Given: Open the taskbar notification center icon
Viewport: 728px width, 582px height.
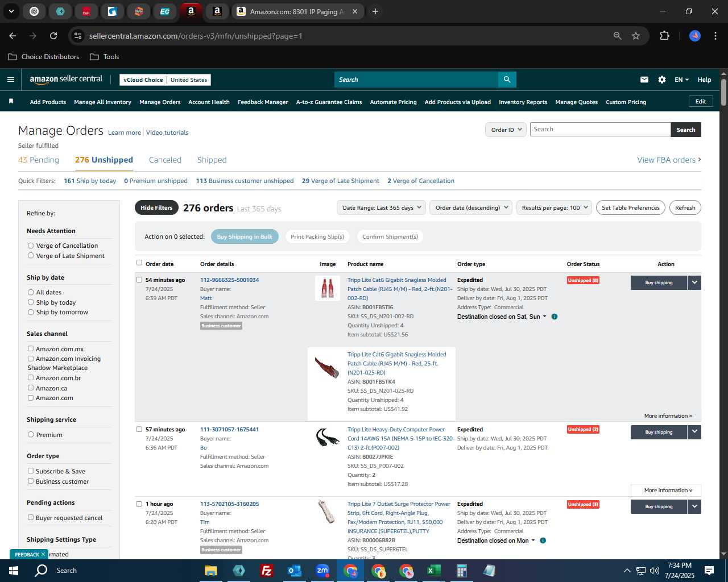Looking at the screenshot, I should click(x=709, y=571).
